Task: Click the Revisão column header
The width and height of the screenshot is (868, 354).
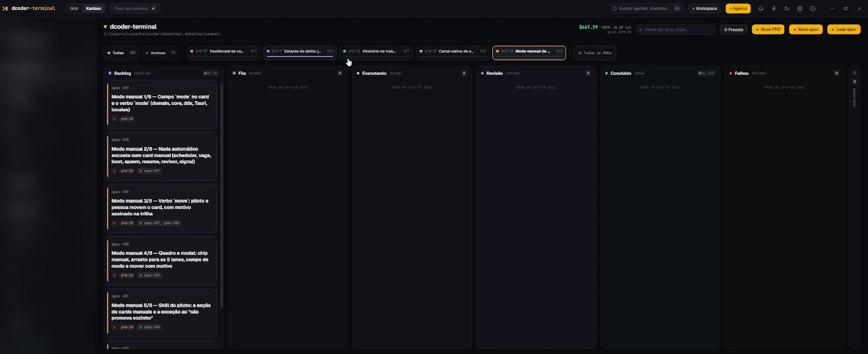Action: [x=536, y=73]
